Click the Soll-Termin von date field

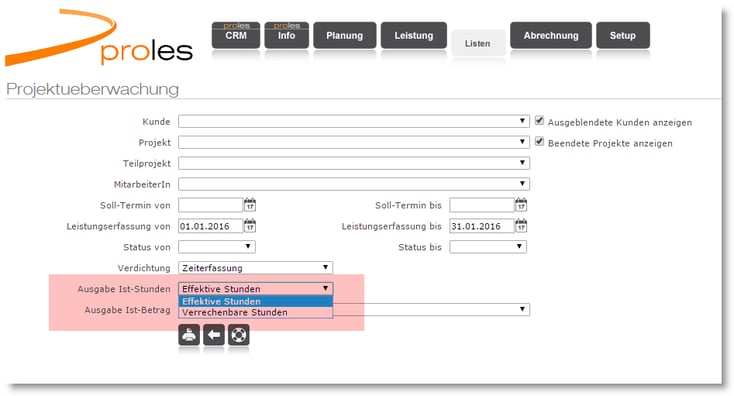tap(210, 205)
